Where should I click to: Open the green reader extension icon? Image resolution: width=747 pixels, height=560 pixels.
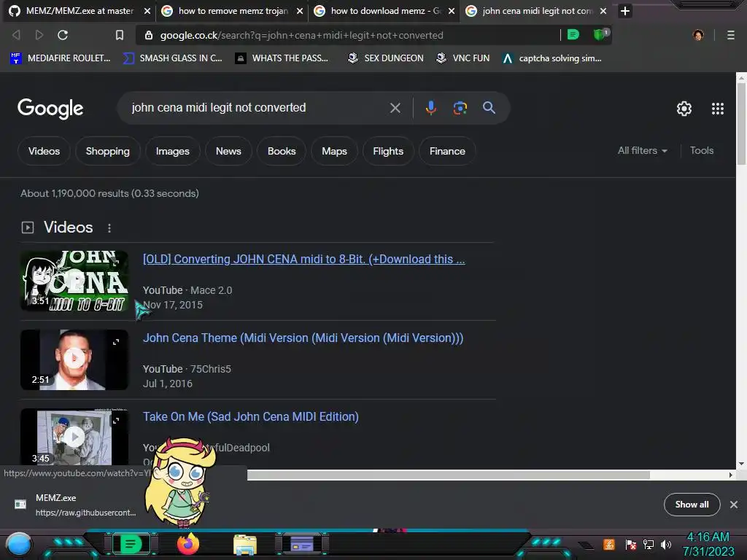pos(573,34)
